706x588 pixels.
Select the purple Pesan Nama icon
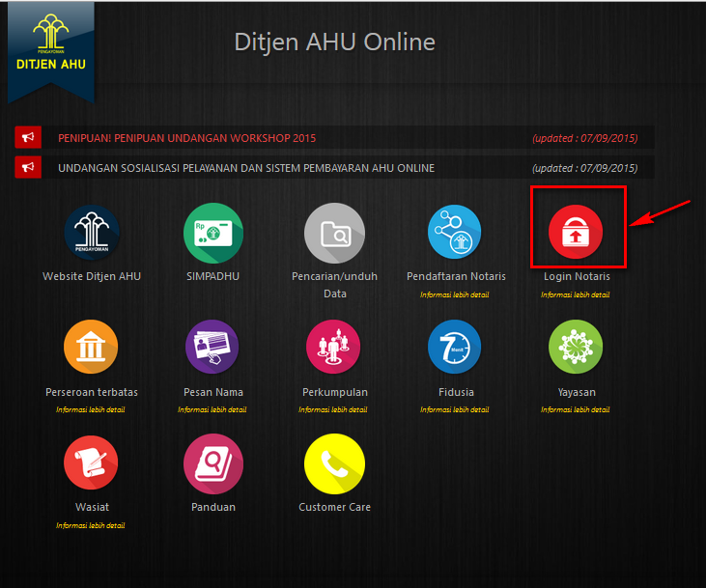coord(213,349)
